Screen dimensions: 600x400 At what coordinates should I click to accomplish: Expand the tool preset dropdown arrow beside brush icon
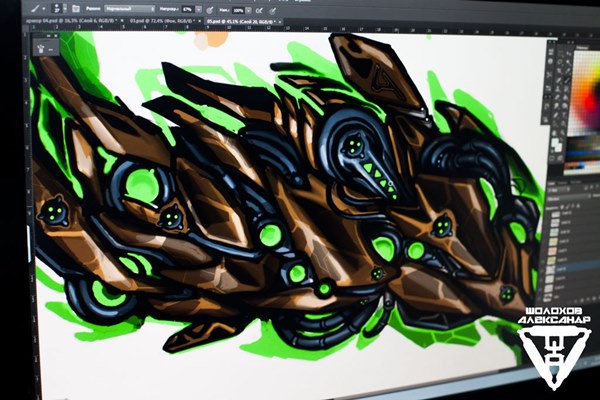[x=44, y=8]
